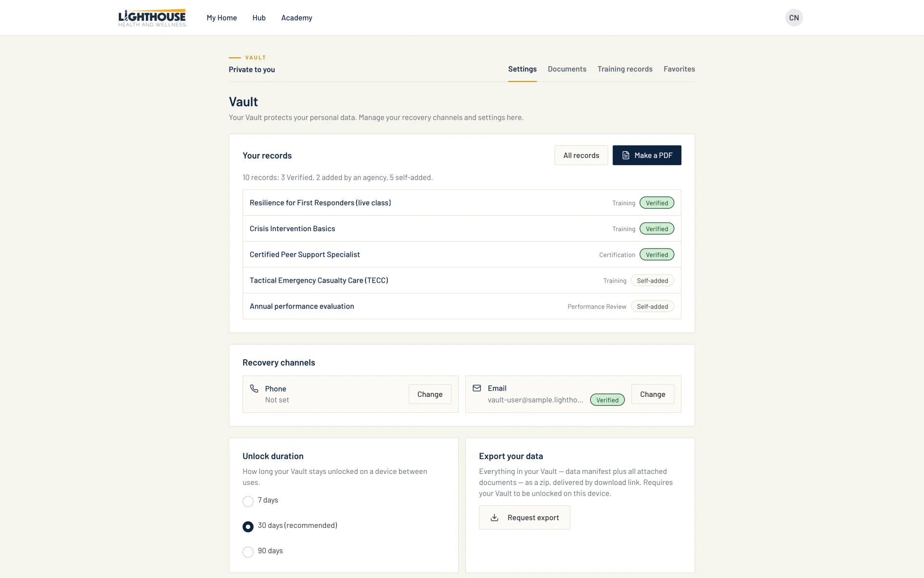The image size is (924, 578).
Task: Select the 7 days unlock duration
Action: coord(248,501)
